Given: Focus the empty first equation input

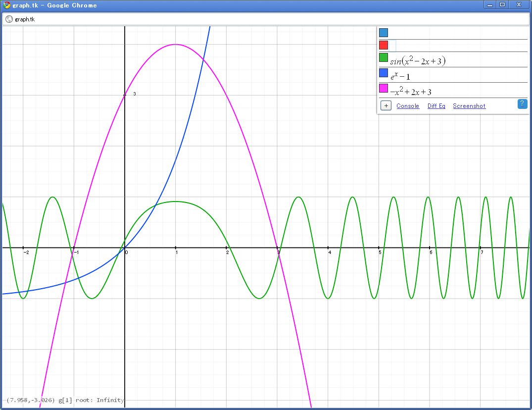Looking at the screenshot, I should point(455,33).
